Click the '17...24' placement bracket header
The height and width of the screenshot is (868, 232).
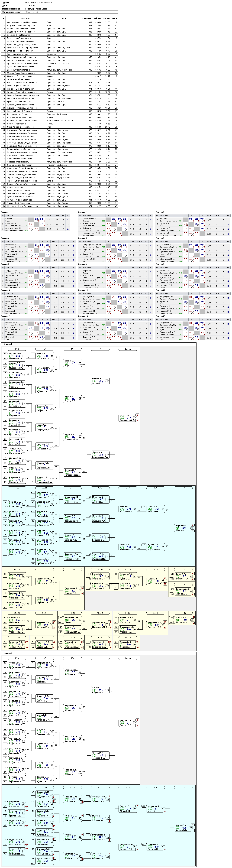[x=17, y=569]
